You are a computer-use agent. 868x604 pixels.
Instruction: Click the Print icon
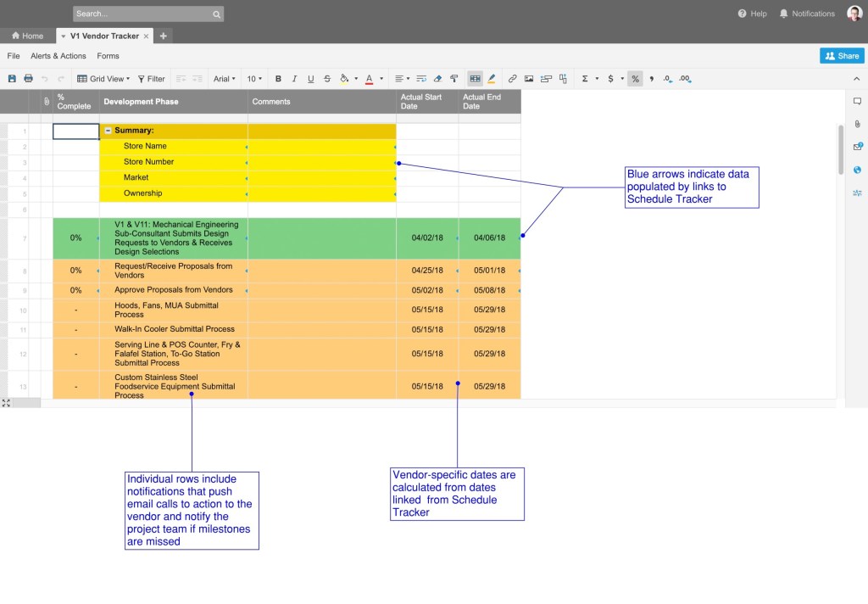(x=28, y=79)
